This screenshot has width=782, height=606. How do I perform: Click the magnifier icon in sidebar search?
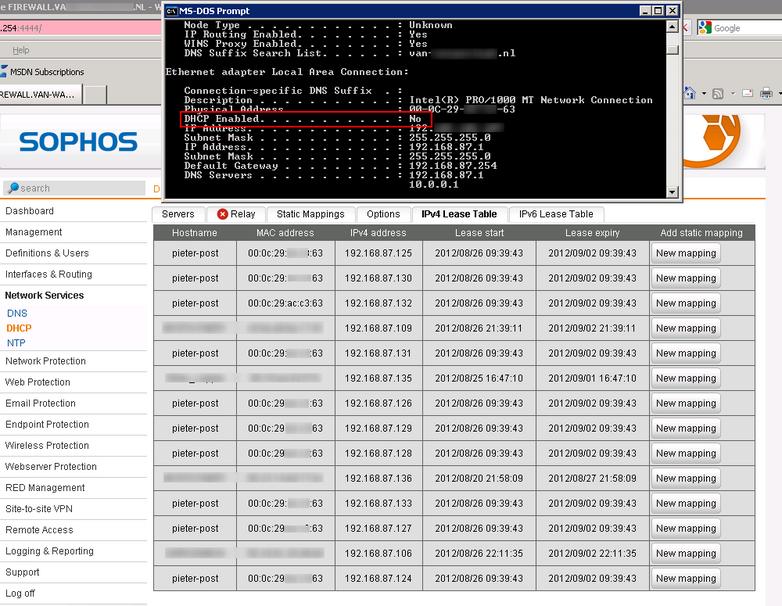13,188
